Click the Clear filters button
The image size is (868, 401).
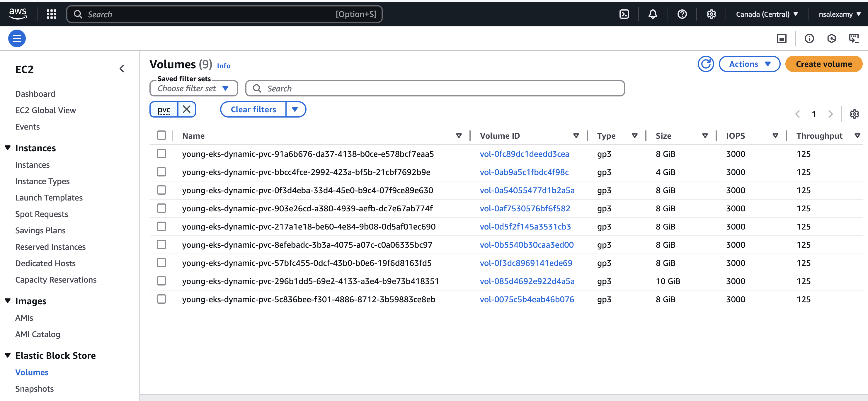(253, 109)
